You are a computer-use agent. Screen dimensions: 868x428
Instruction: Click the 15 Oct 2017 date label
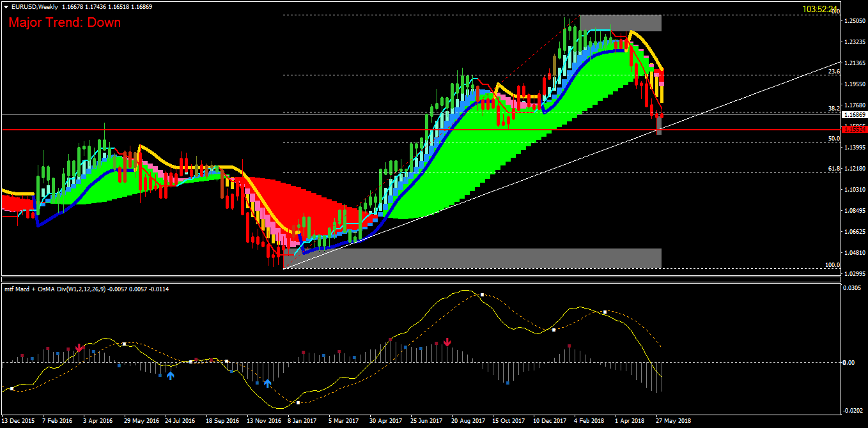509,421
